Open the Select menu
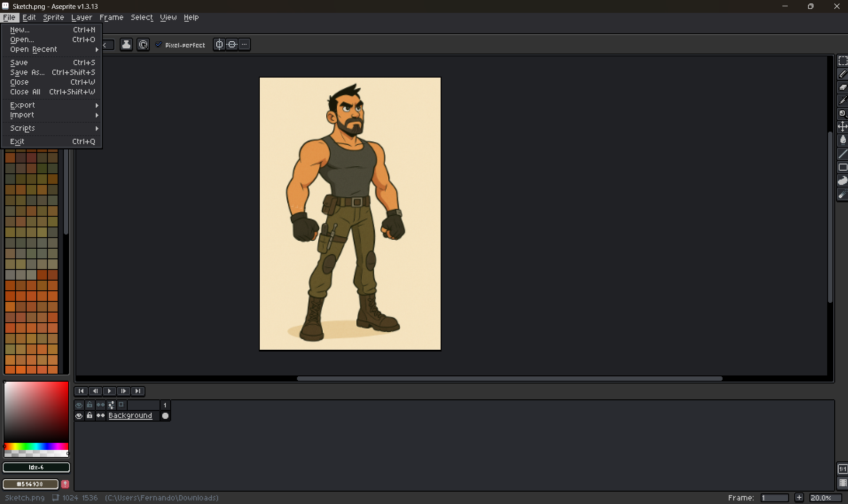Screen dimensions: 848x504 tap(142, 17)
